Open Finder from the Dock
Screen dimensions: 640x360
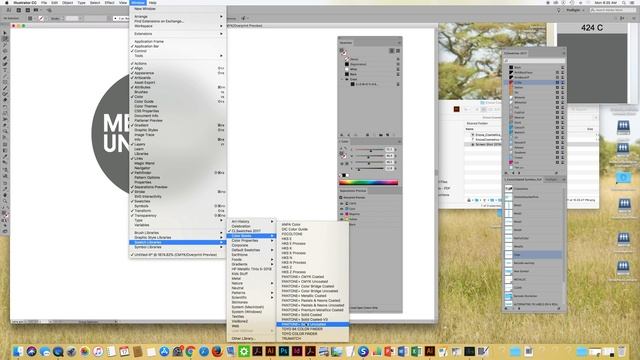tap(18, 351)
